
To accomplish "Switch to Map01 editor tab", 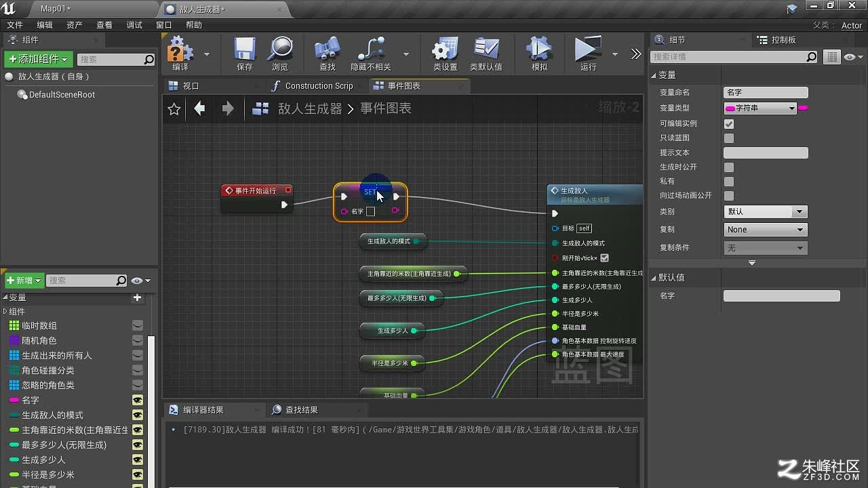I will tap(56, 9).
